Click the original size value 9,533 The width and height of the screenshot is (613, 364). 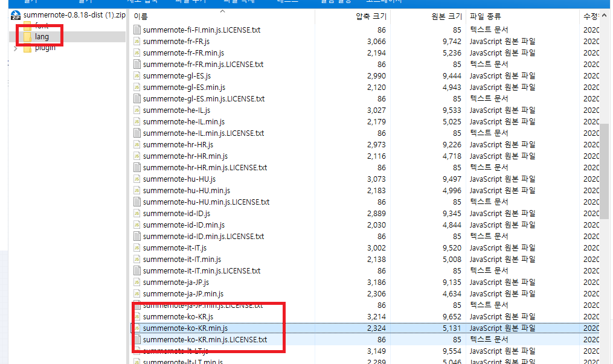pyautogui.click(x=452, y=110)
